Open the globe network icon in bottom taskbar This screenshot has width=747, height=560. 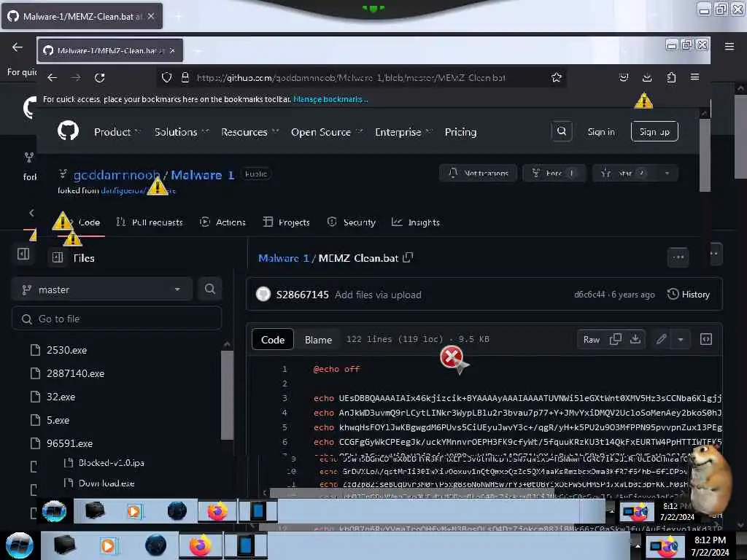click(155, 545)
